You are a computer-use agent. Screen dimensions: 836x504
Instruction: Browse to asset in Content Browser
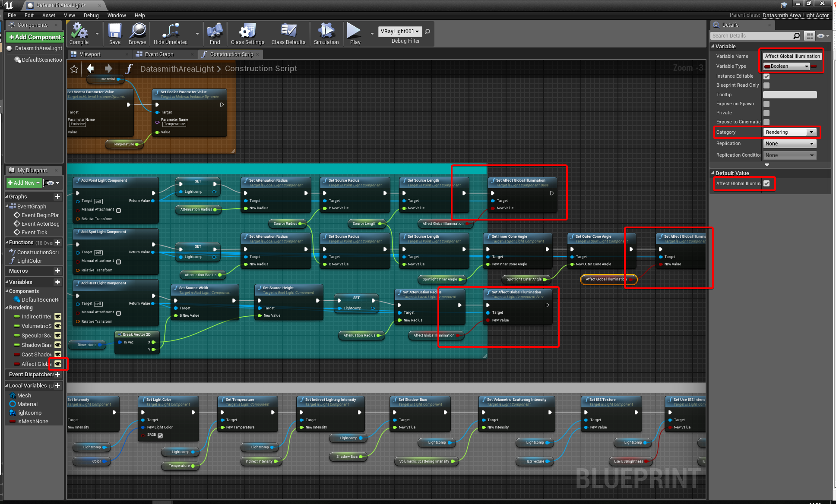click(x=137, y=34)
